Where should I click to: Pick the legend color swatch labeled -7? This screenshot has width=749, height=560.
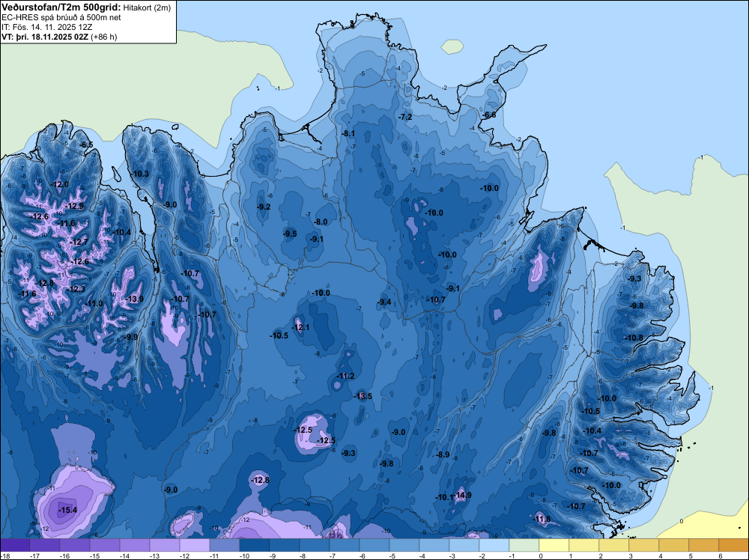[345, 545]
